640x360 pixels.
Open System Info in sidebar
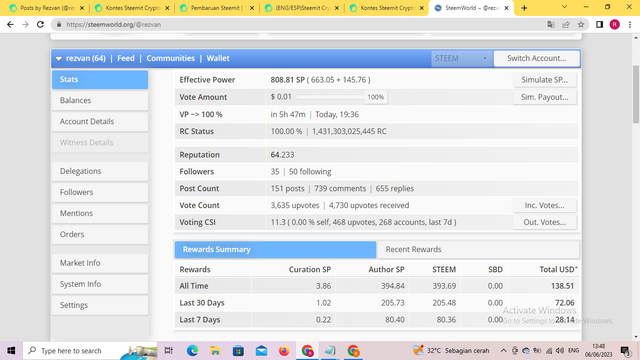coord(100,284)
